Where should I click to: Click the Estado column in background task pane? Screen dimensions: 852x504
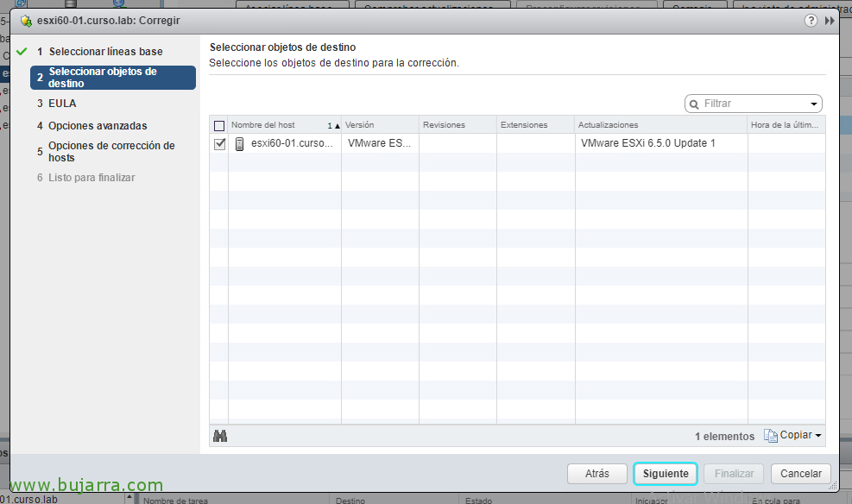(479, 501)
